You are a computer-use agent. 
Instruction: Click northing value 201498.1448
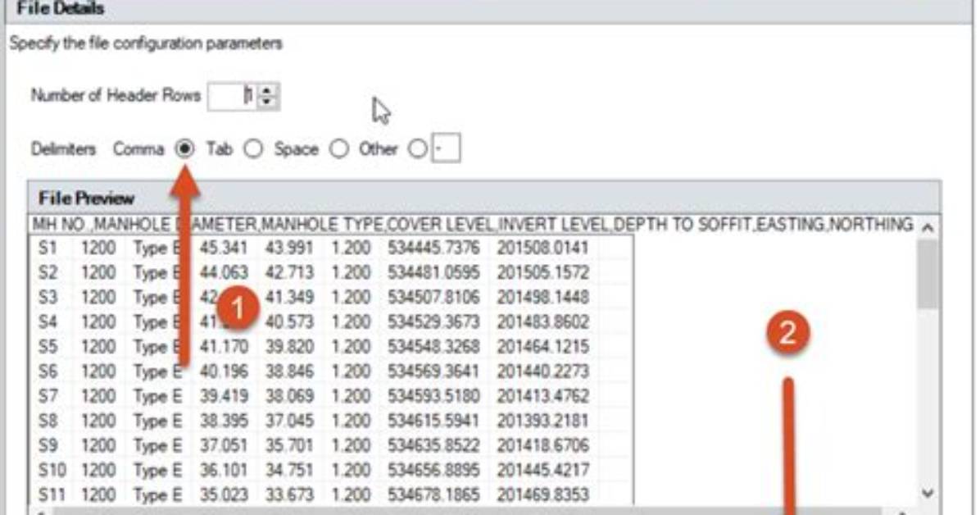542,297
